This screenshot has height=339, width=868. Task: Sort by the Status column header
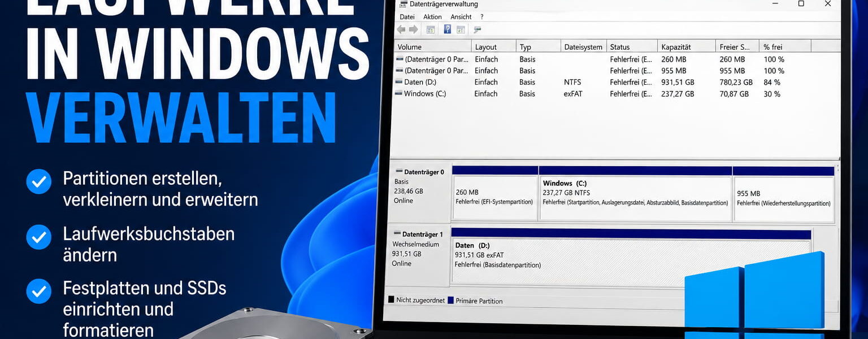632,47
